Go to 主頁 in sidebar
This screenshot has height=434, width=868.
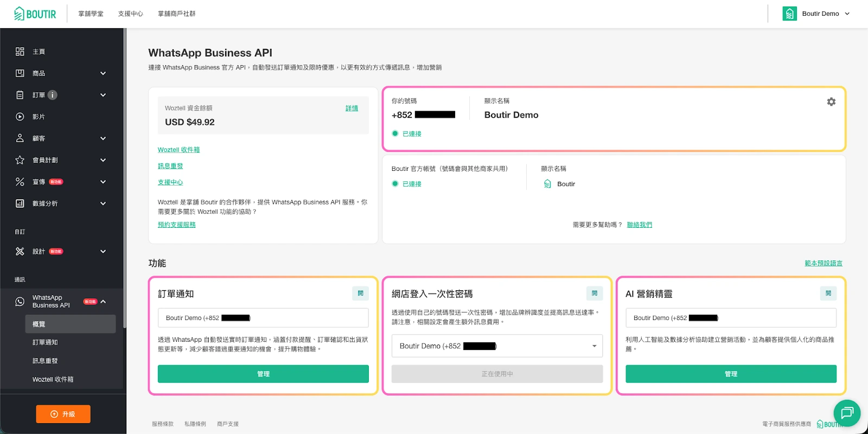pyautogui.click(x=39, y=52)
